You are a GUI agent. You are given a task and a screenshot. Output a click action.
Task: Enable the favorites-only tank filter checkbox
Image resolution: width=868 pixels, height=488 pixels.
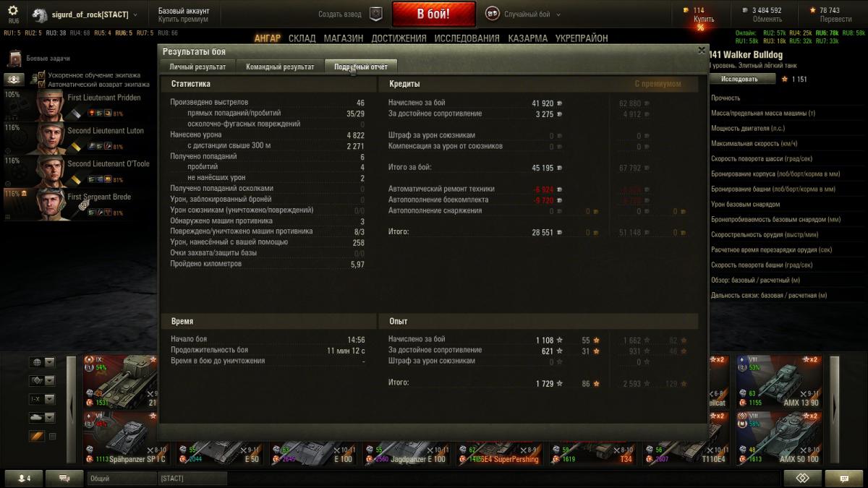(52, 436)
